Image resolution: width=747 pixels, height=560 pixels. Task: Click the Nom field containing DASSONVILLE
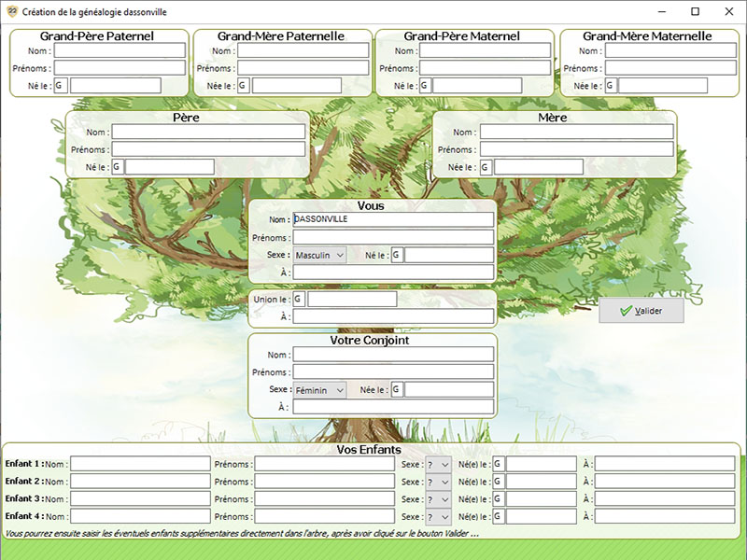point(393,219)
